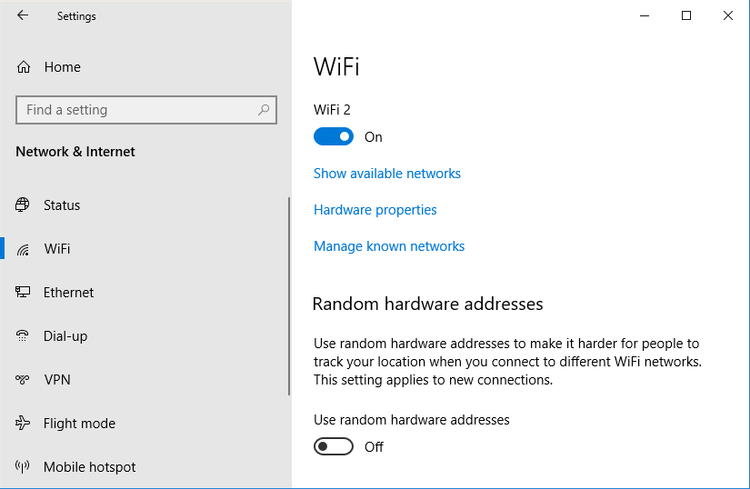Open Manage known networks link

click(389, 246)
